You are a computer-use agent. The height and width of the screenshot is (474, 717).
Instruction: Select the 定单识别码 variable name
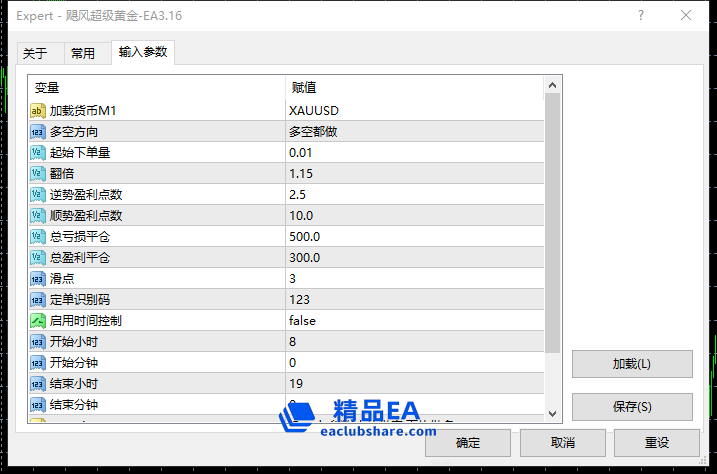tap(80, 300)
